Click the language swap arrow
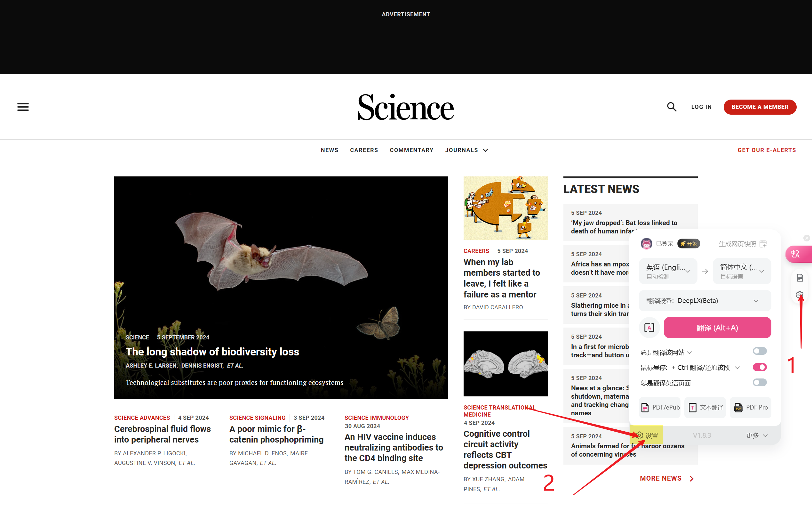The image size is (812, 512). click(x=705, y=271)
